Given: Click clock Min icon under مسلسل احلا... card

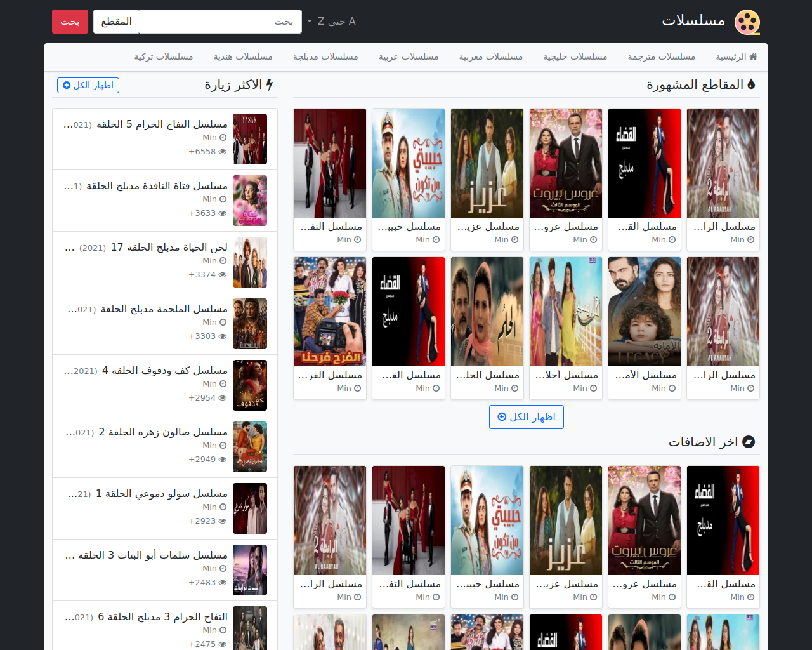Looking at the screenshot, I should click(594, 388).
